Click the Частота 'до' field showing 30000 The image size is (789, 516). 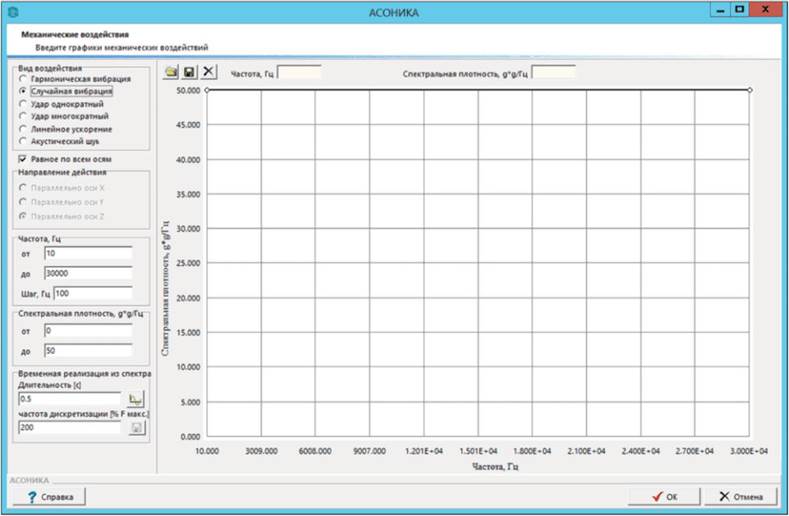88,272
